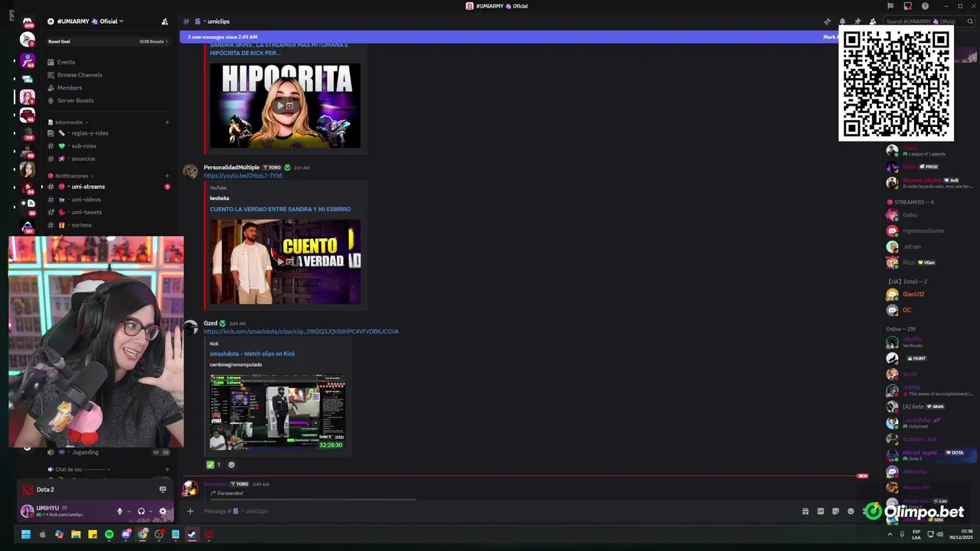Play the CUENTO LA VERDAD video thumbnail
The image size is (980, 551).
285,262
